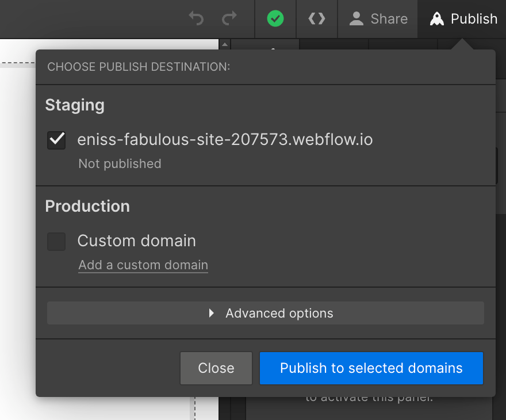Click the scrollbar up arrow below the toolbar
This screenshot has width=506, height=420.
[x=224, y=44]
